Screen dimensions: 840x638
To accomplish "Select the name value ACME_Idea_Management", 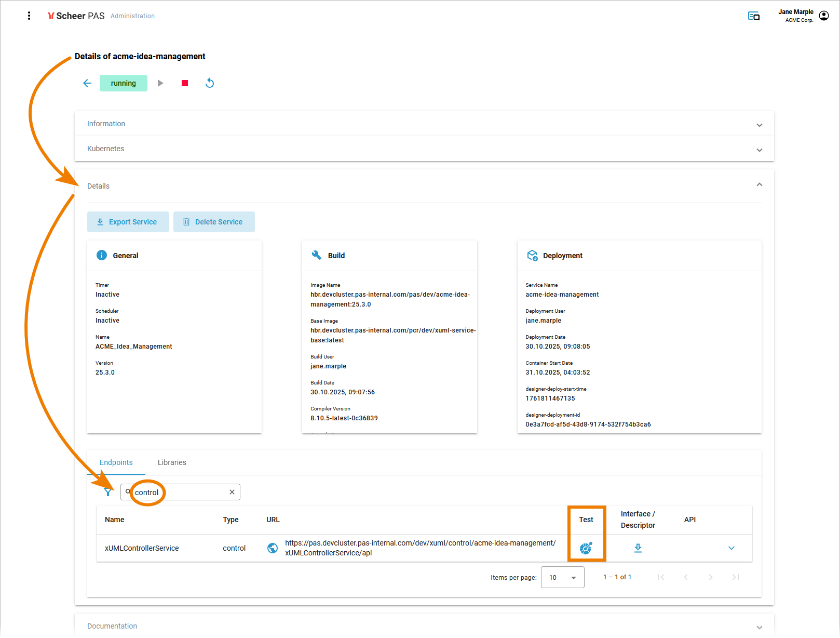I will [x=134, y=347].
